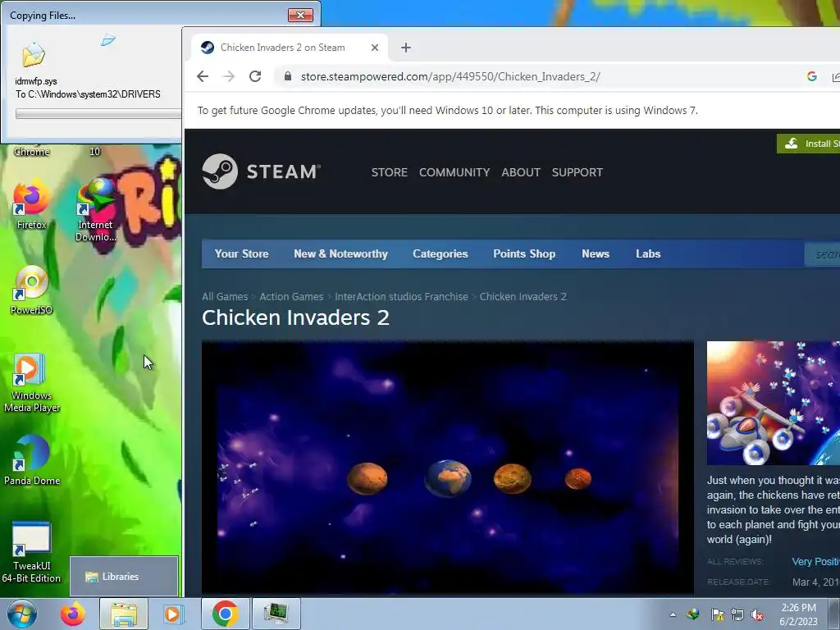The image size is (840, 630).
Task: Open the Windows Start menu
Action: click(22, 614)
